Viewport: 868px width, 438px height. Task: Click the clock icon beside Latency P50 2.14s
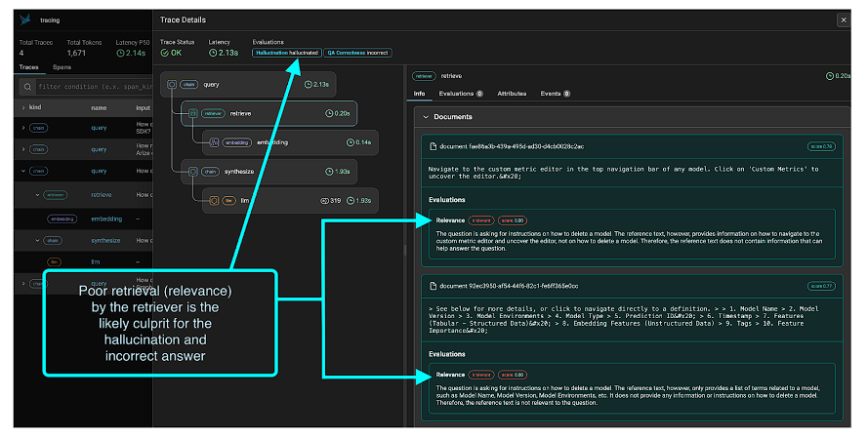(x=120, y=53)
